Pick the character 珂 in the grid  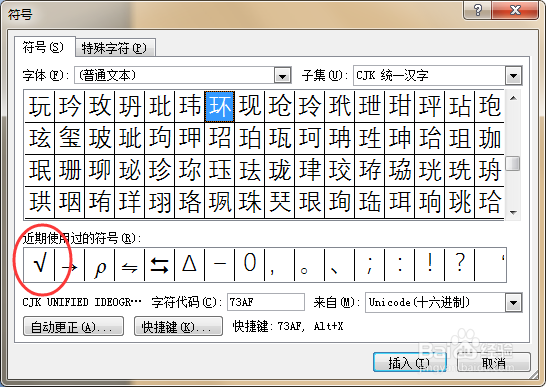tap(309, 138)
